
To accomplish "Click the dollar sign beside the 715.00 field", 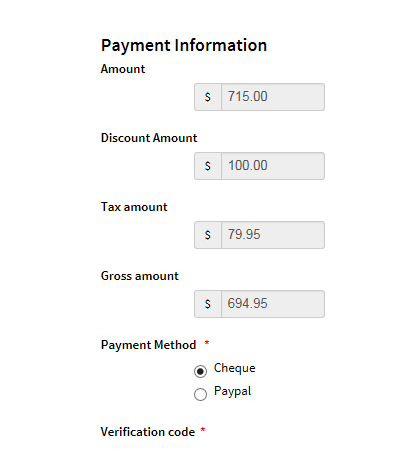I will pos(208,97).
